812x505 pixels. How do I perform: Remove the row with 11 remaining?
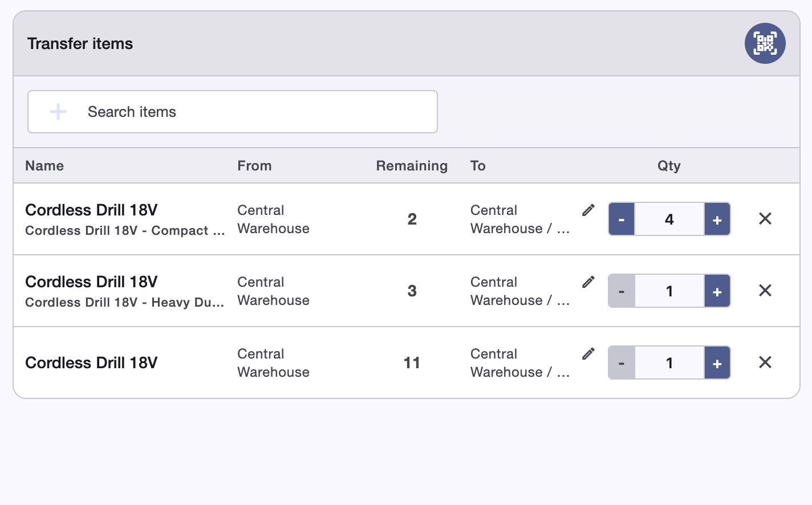point(765,363)
